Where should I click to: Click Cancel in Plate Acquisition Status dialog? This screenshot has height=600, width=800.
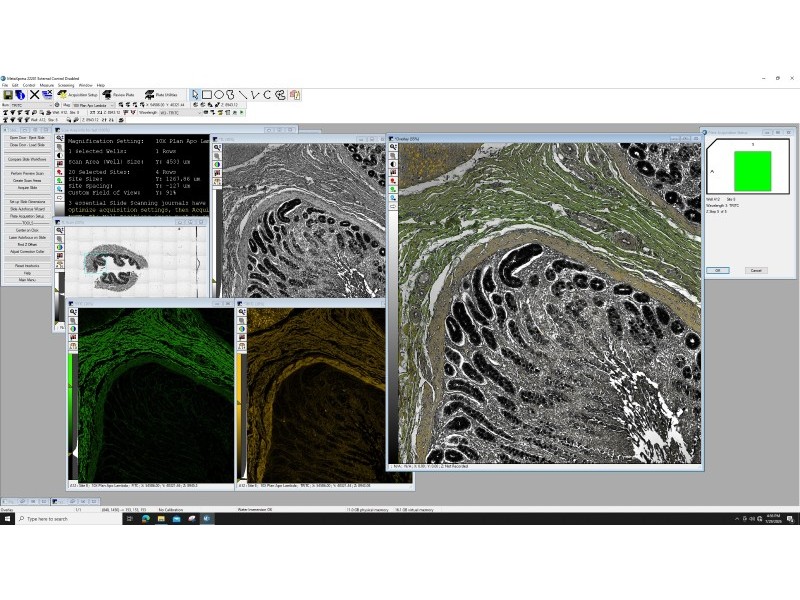coord(756,270)
